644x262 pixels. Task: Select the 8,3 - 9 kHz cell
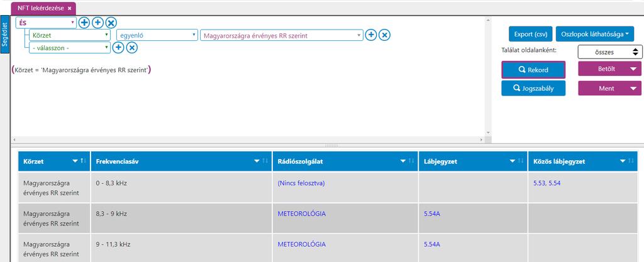click(181, 218)
